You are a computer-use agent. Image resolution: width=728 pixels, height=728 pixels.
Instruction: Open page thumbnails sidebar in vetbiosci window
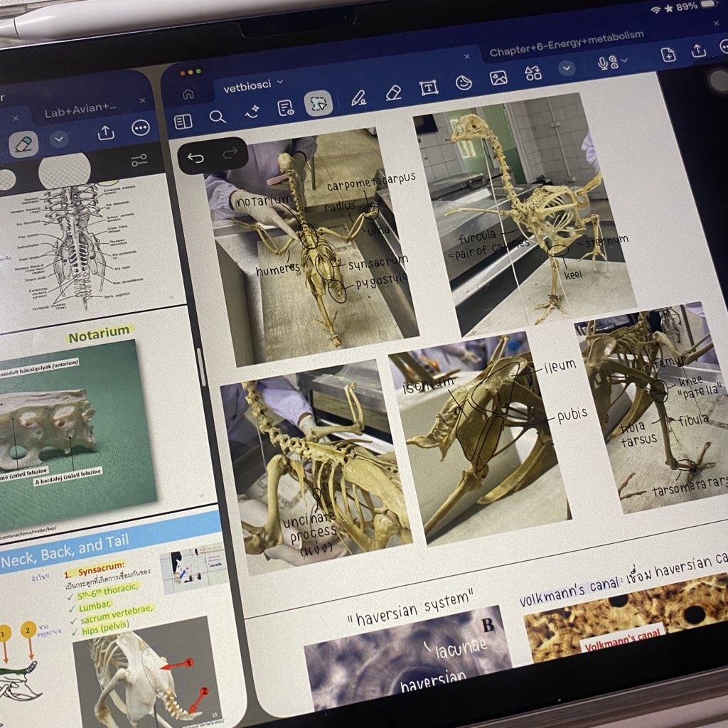coord(183,122)
